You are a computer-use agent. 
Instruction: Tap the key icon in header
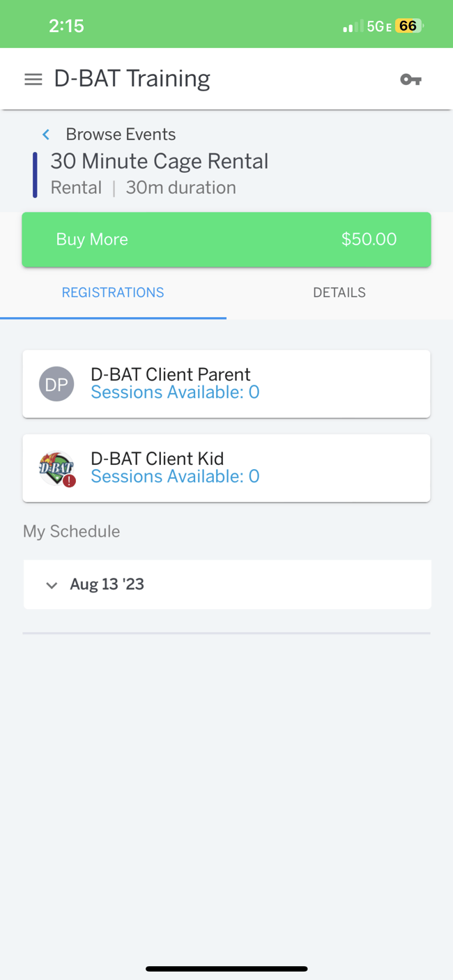410,79
